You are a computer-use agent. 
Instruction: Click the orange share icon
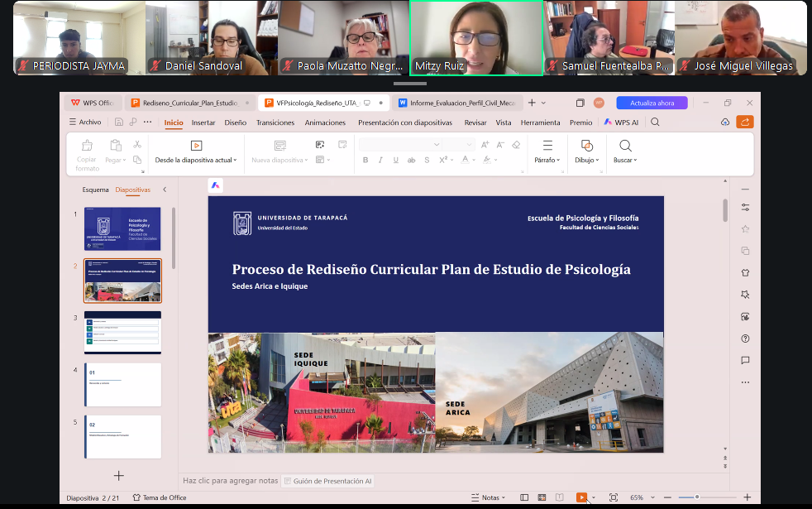745,122
